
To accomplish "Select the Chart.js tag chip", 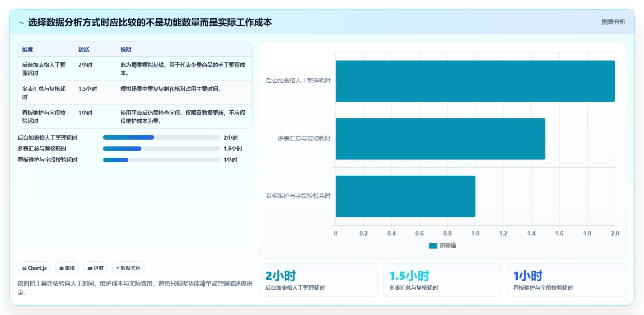I will point(35,268).
